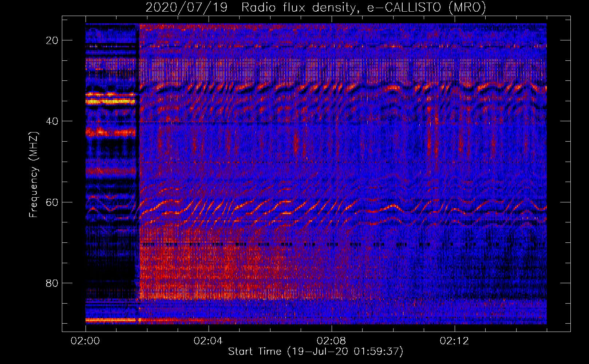Click the '80' frequency tick label
The height and width of the screenshot is (364, 589).
pos(52,283)
